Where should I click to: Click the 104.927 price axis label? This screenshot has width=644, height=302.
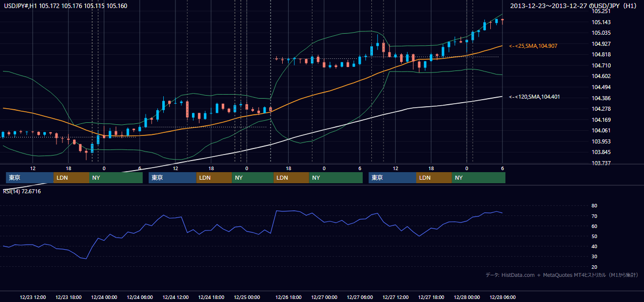coord(601,44)
